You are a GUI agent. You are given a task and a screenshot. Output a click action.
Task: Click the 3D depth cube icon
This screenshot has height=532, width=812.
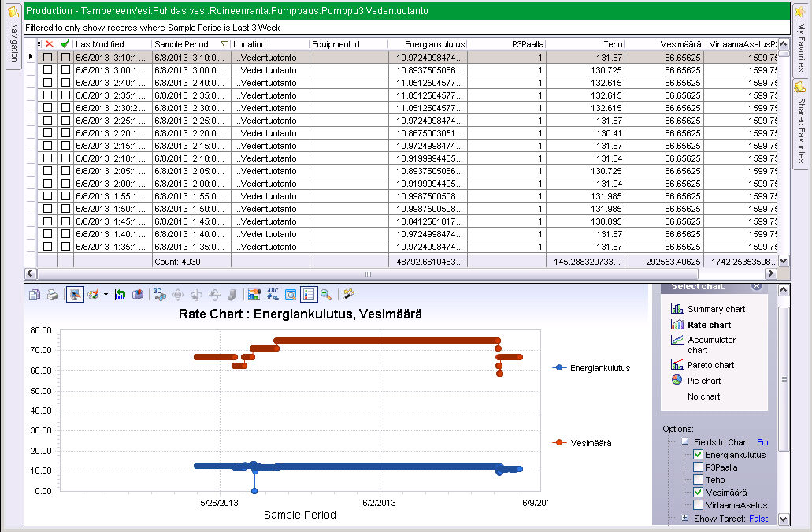pyautogui.click(x=232, y=295)
